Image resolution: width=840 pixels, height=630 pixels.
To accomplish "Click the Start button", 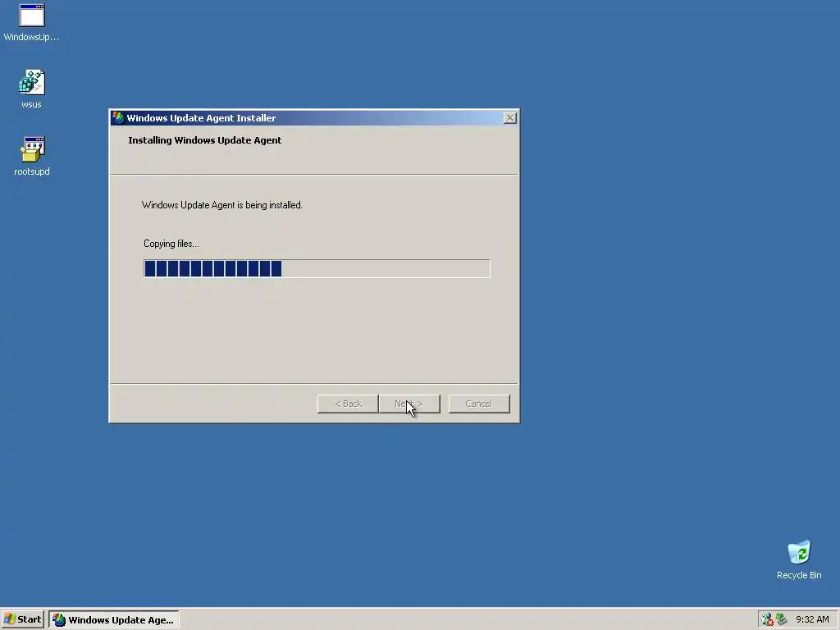I will coord(23,619).
